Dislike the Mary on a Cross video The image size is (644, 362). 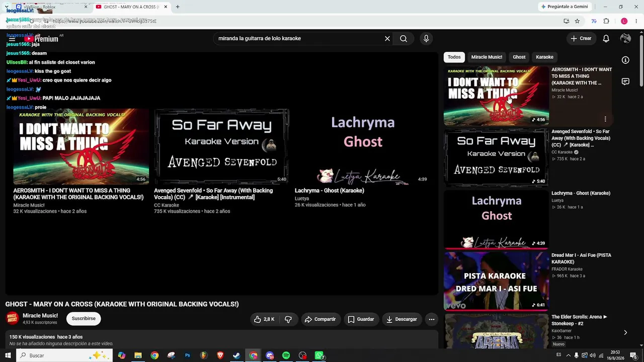coord(288,319)
